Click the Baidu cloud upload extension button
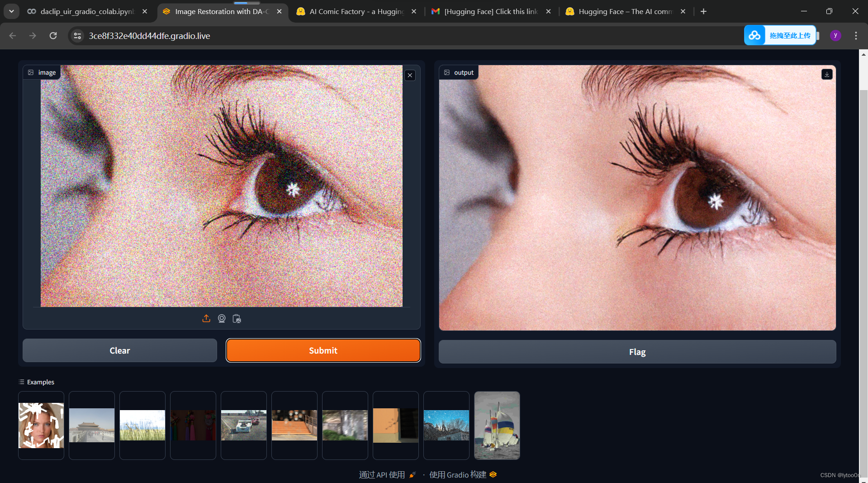The width and height of the screenshot is (868, 483). tap(780, 35)
